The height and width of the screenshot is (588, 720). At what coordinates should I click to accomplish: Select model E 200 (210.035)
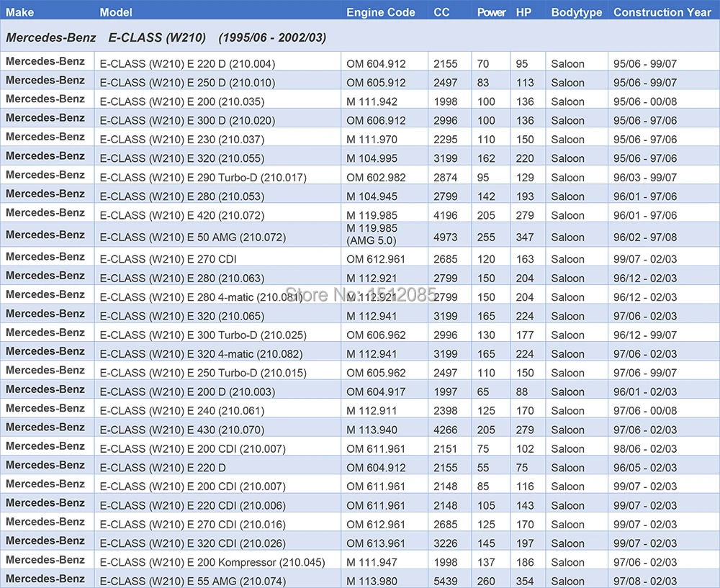click(x=182, y=101)
